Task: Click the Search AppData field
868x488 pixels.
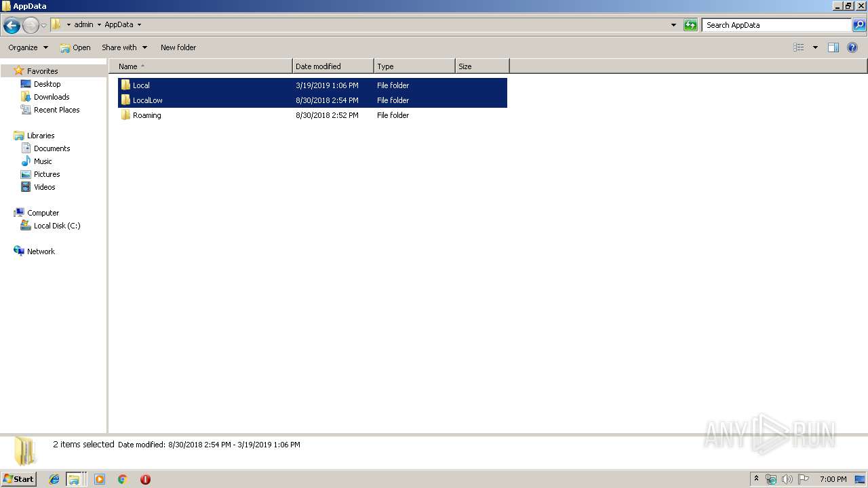Action: (x=776, y=25)
